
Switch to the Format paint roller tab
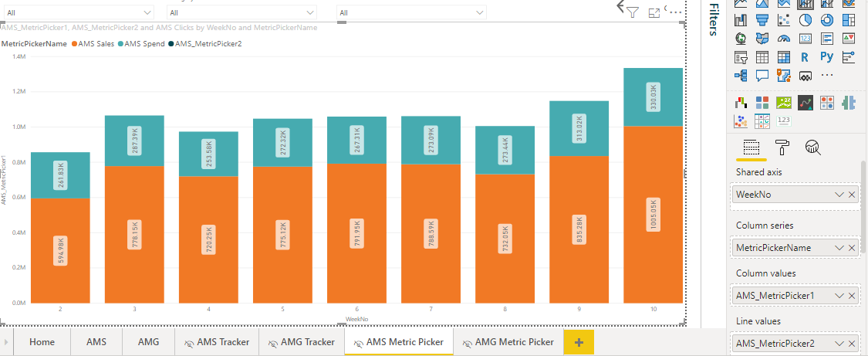click(x=783, y=147)
